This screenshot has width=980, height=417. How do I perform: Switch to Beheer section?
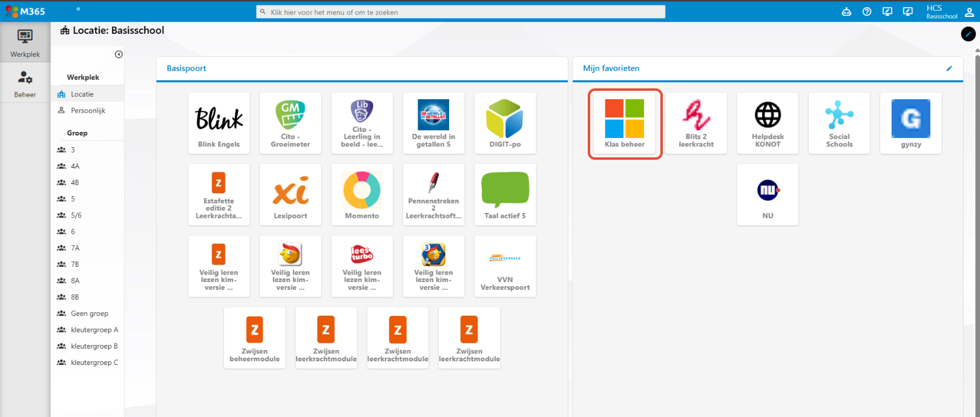(x=25, y=83)
